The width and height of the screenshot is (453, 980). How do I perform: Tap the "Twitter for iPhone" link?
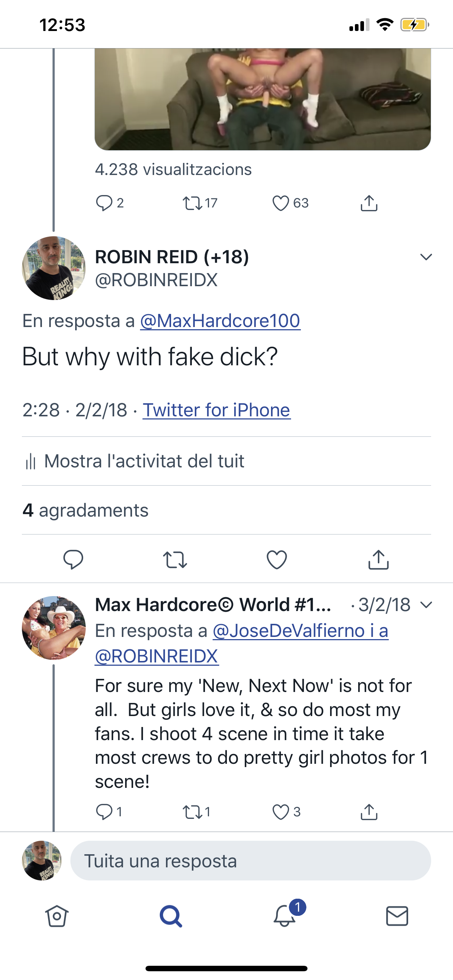[216, 410]
